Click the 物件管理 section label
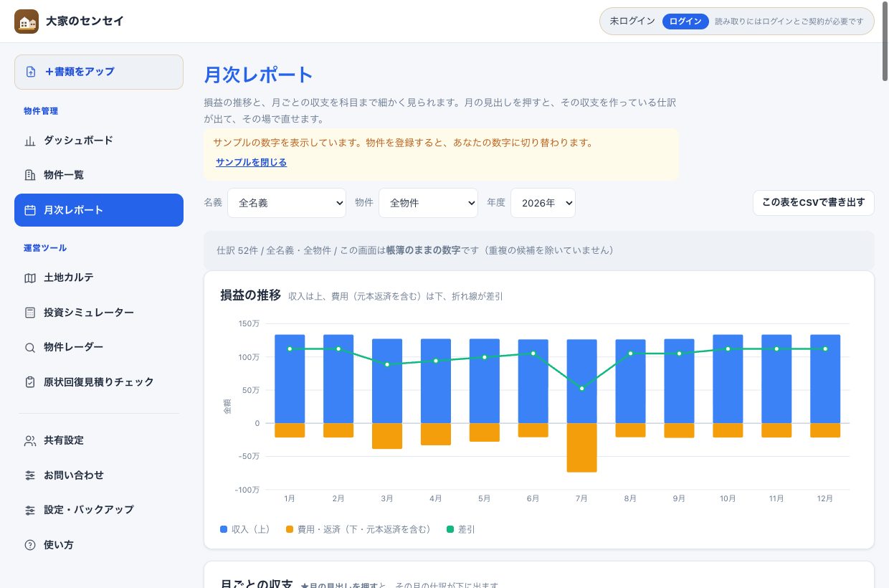The width and height of the screenshot is (889, 588). point(41,111)
